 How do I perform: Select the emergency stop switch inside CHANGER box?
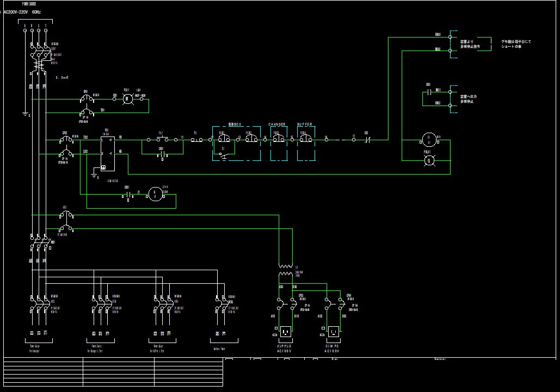278,139
